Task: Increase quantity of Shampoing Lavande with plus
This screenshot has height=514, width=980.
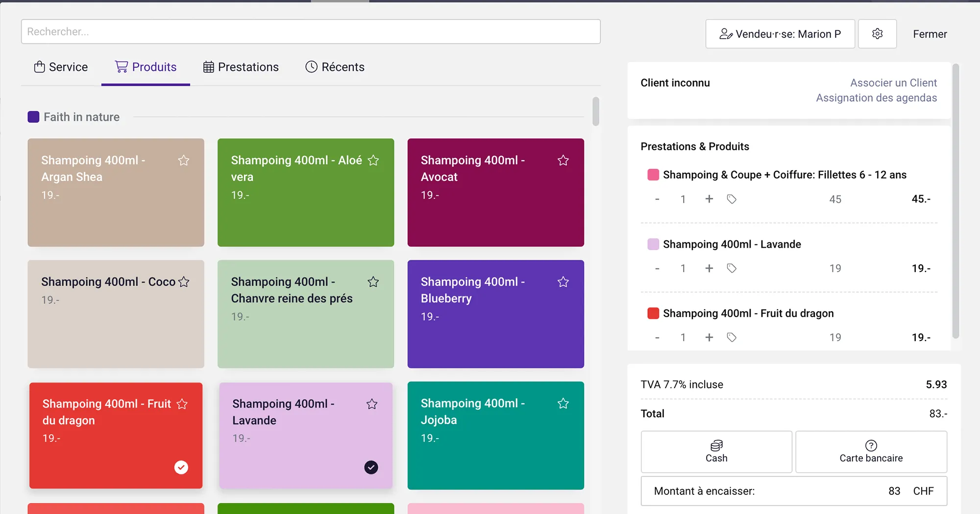Action: [x=709, y=268]
